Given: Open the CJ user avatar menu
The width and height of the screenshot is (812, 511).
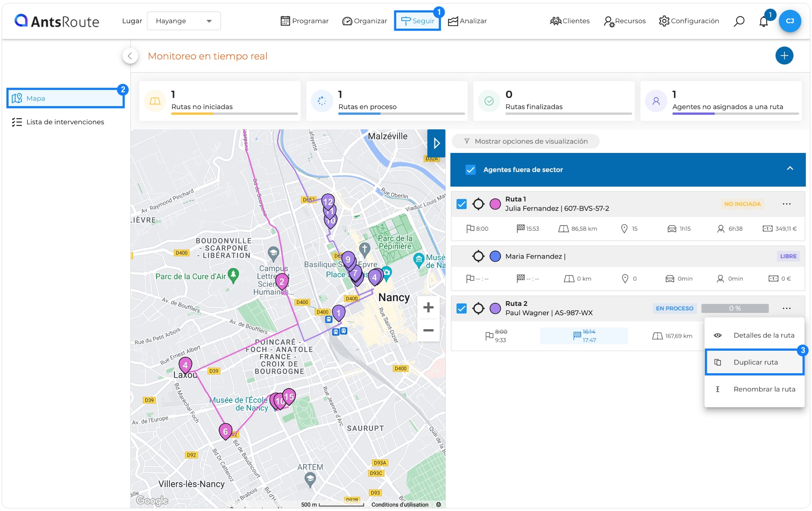Looking at the screenshot, I should pyautogui.click(x=790, y=21).
